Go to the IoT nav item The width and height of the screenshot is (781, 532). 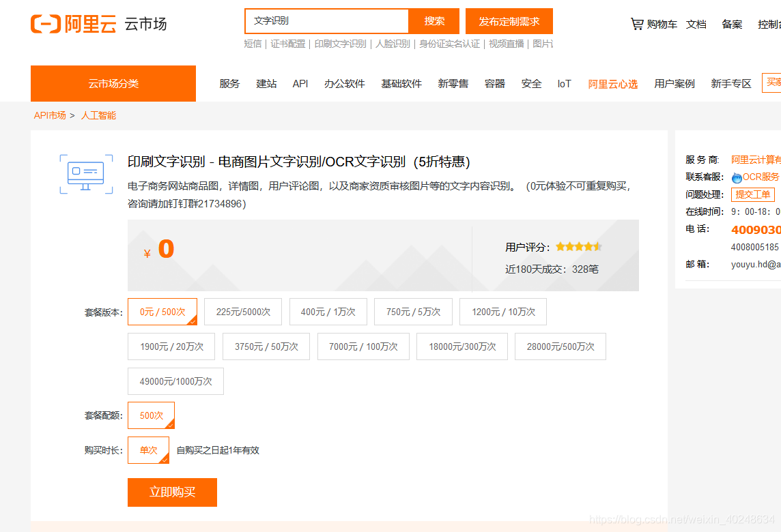565,84
